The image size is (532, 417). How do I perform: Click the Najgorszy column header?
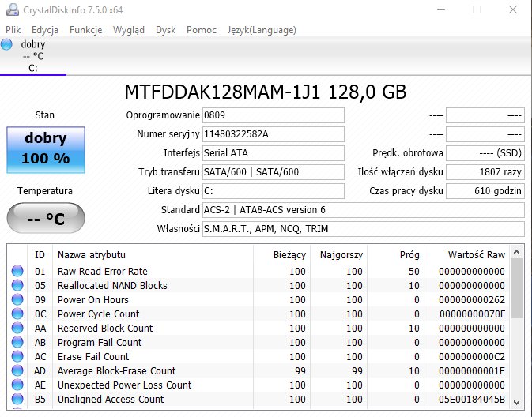(338, 254)
